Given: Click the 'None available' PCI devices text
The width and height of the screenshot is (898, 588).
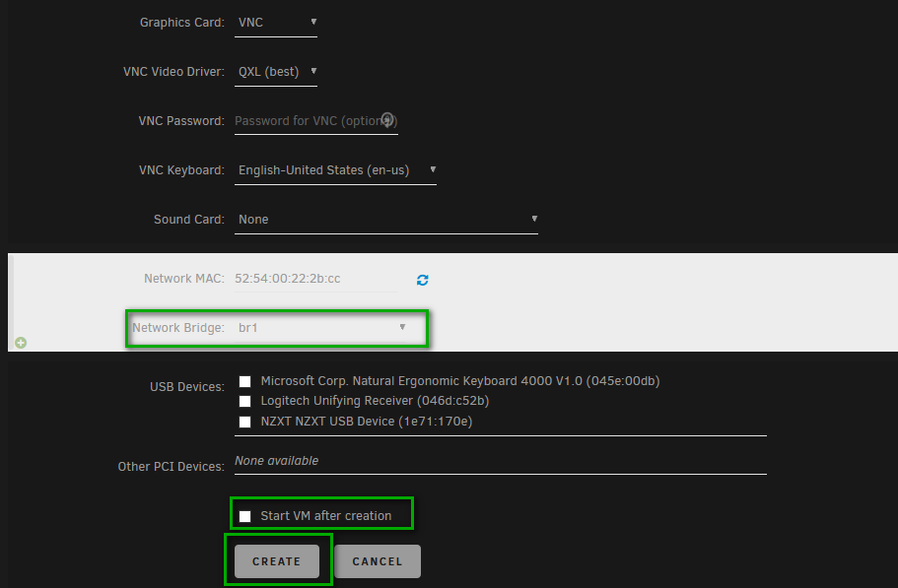Looking at the screenshot, I should 277,461.
